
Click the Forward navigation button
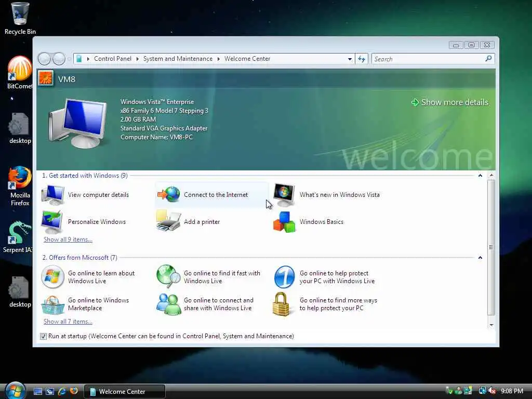(59, 59)
